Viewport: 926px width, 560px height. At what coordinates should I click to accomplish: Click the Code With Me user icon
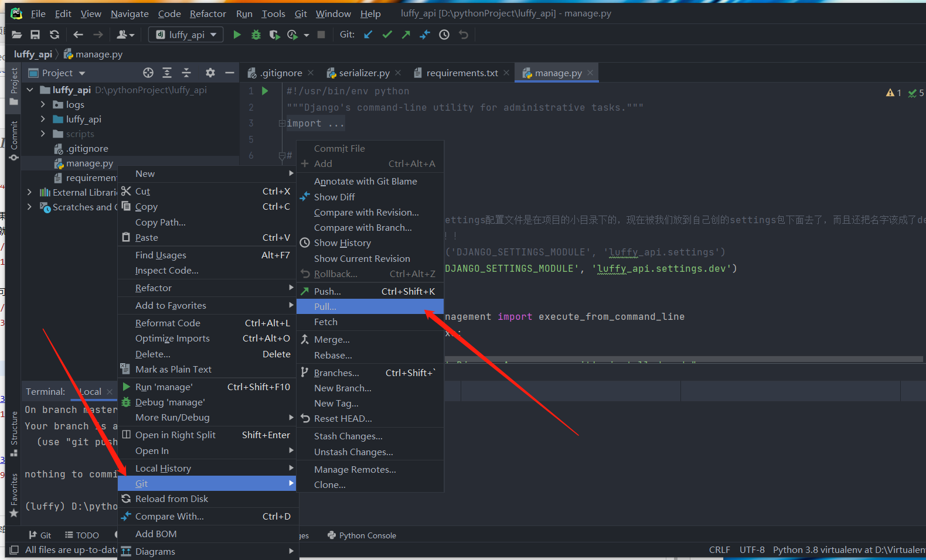125,35
